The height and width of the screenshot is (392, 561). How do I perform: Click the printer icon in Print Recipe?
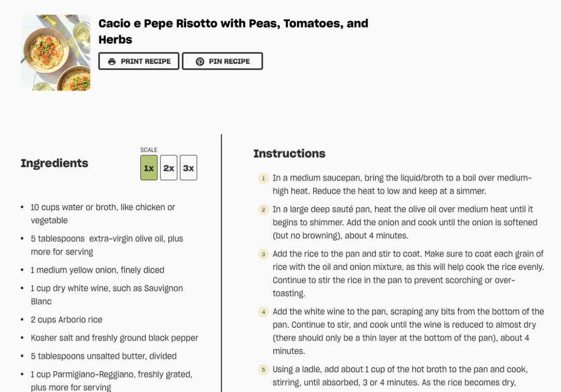click(x=112, y=61)
